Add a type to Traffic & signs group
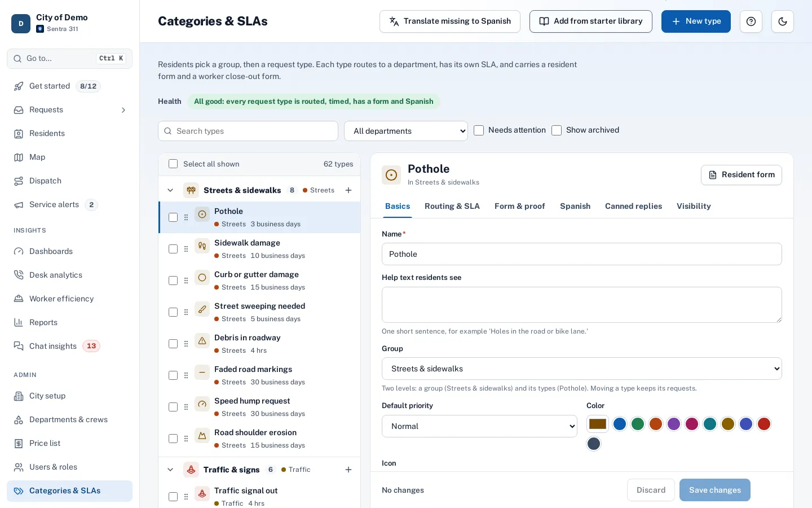This screenshot has width=812, height=508. (x=348, y=470)
